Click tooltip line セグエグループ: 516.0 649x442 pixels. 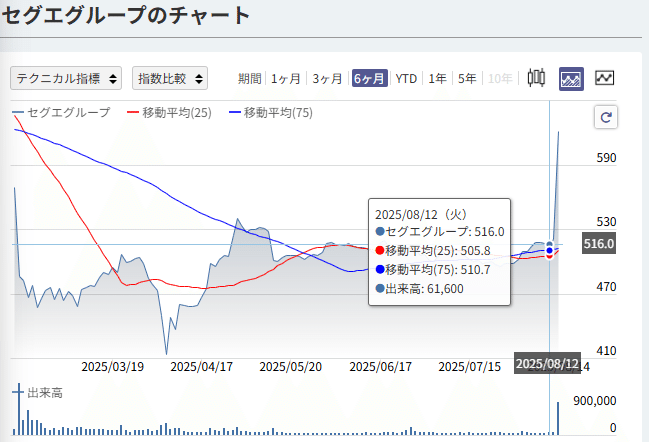pos(440,231)
